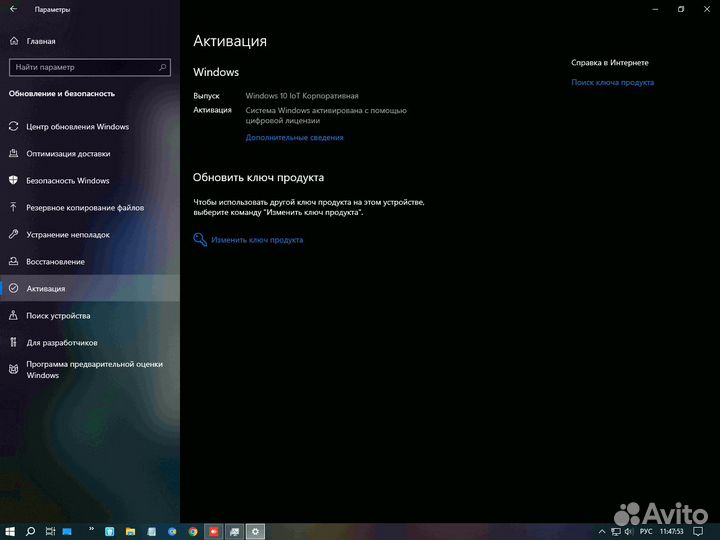Viewport: 720px width, 540px height.
Task: Click the Дополнительные сведения link
Action: click(x=294, y=138)
